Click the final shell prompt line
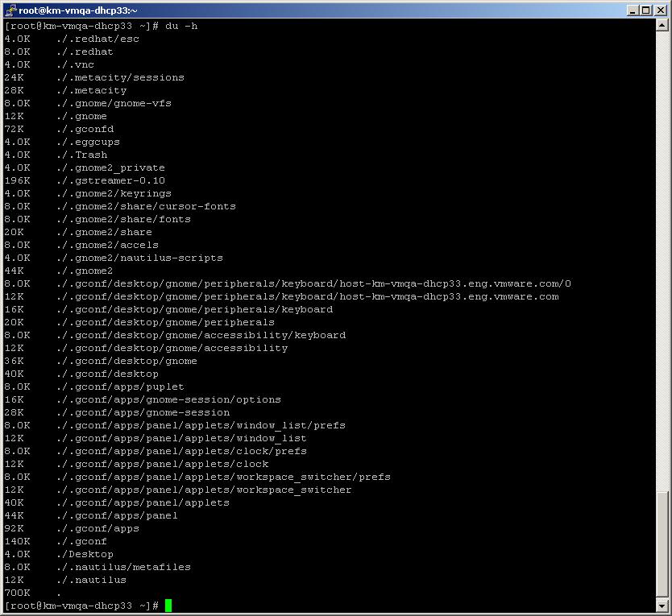This screenshot has height=616, width=672. (x=81, y=605)
